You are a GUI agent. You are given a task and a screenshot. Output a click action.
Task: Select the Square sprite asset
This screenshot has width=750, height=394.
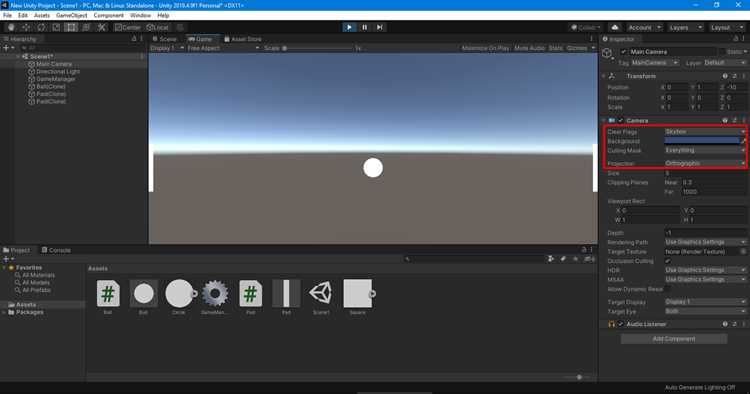click(x=357, y=294)
